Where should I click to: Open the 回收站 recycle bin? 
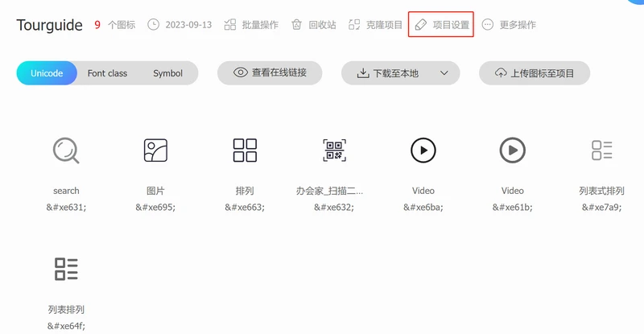point(314,25)
